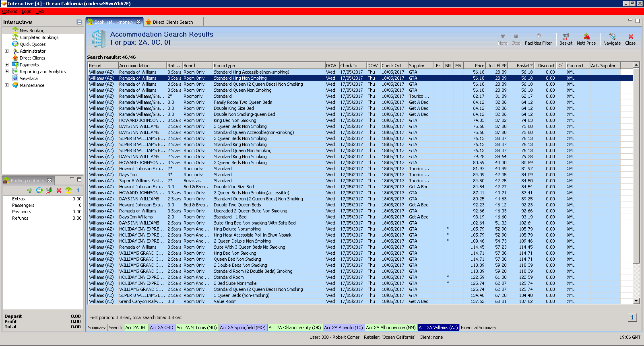Sort results by Room type column header
Image resolution: width=644 pixels, height=346 pixels.
[269, 66]
